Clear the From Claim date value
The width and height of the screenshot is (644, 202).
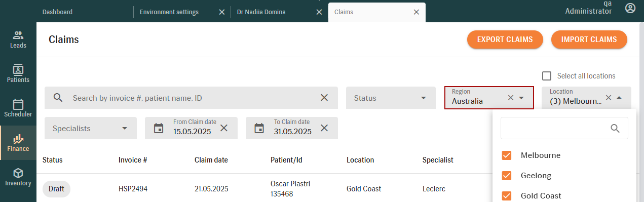224,128
